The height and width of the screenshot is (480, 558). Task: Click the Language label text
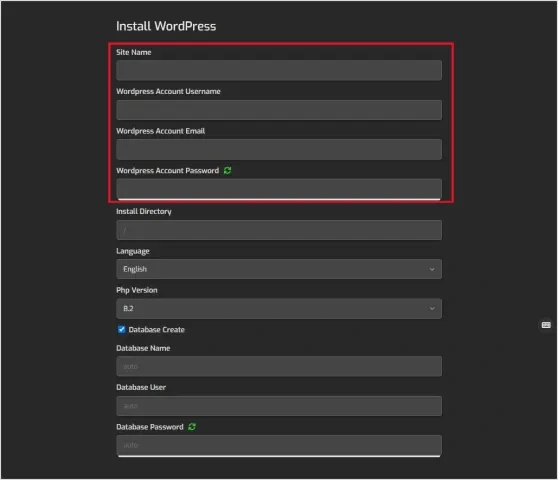133,251
